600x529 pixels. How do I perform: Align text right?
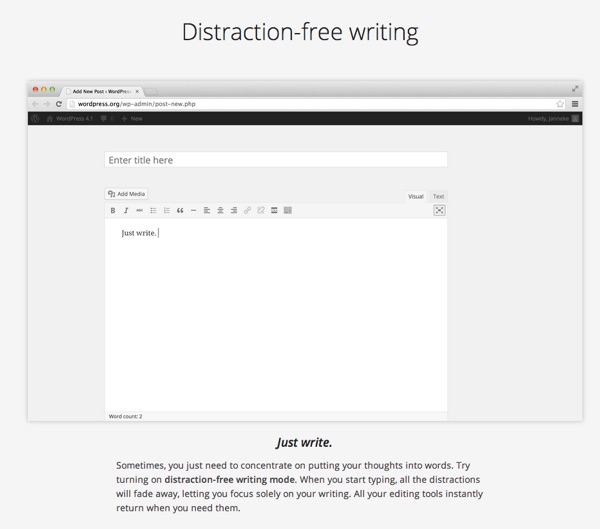[x=234, y=210]
